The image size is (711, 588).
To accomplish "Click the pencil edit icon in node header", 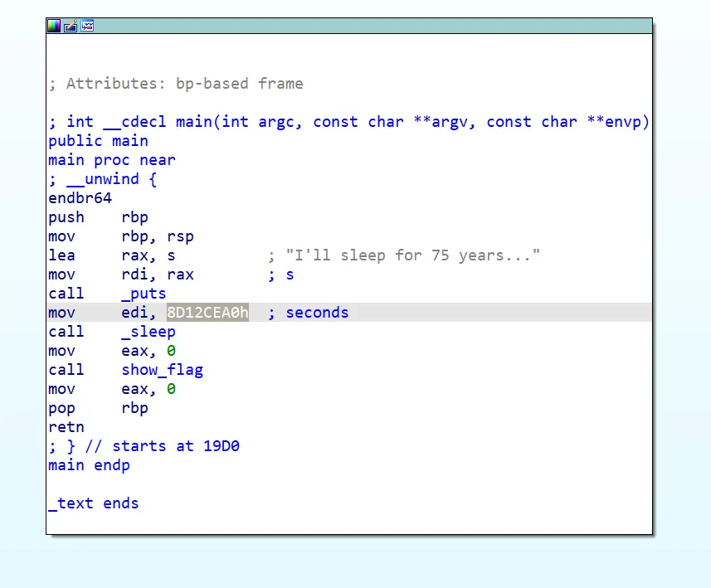I will [71, 26].
